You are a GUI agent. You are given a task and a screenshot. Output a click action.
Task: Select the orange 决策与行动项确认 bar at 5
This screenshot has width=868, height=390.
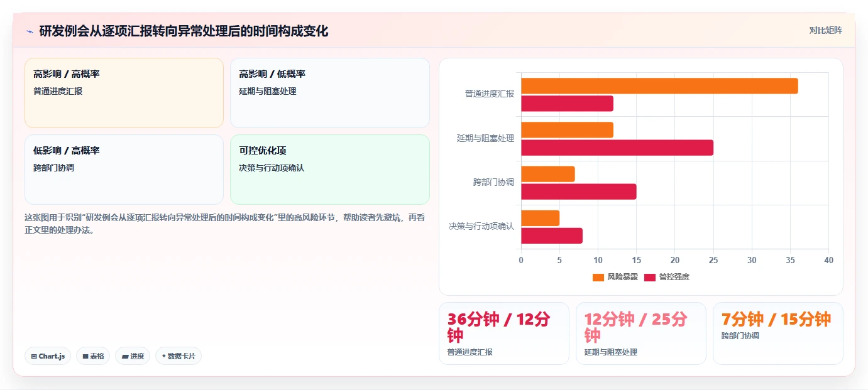click(540, 218)
